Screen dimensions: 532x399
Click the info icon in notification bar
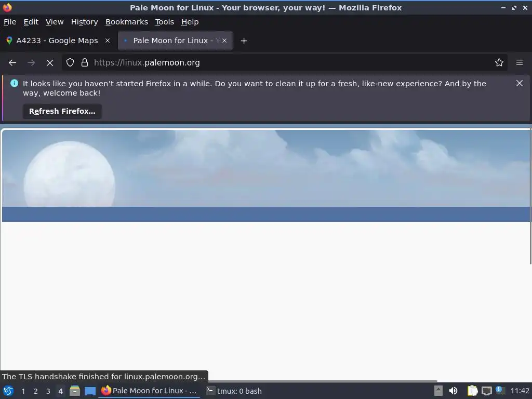click(x=14, y=84)
